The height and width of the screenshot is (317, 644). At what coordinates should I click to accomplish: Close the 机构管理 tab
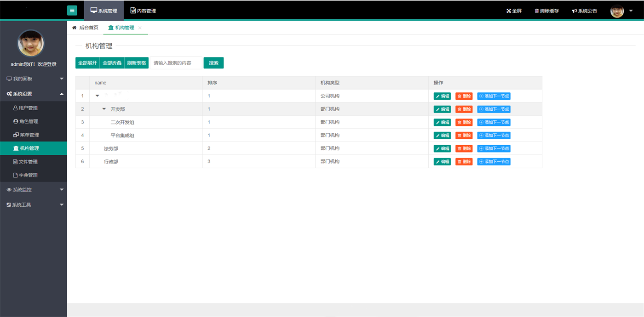[x=140, y=28]
